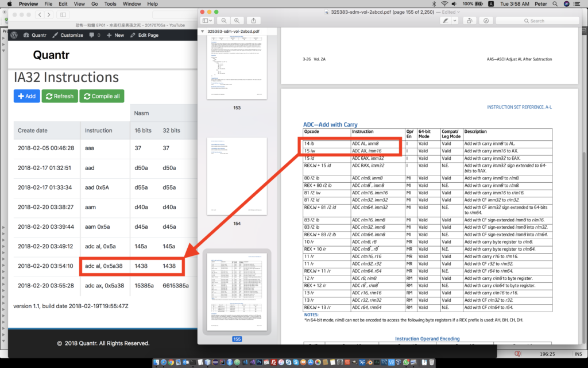The image size is (588, 368).
Task: Open Notification Center icon
Action: pos(578,4)
